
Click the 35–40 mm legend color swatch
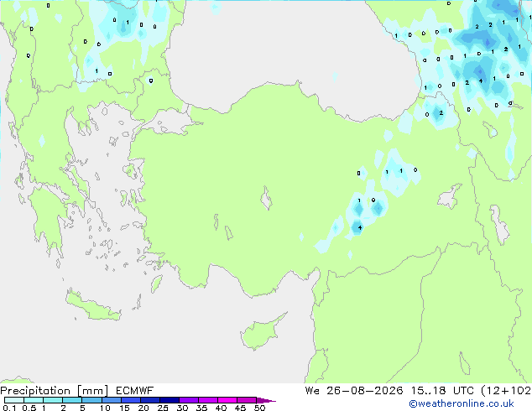(x=207, y=400)
